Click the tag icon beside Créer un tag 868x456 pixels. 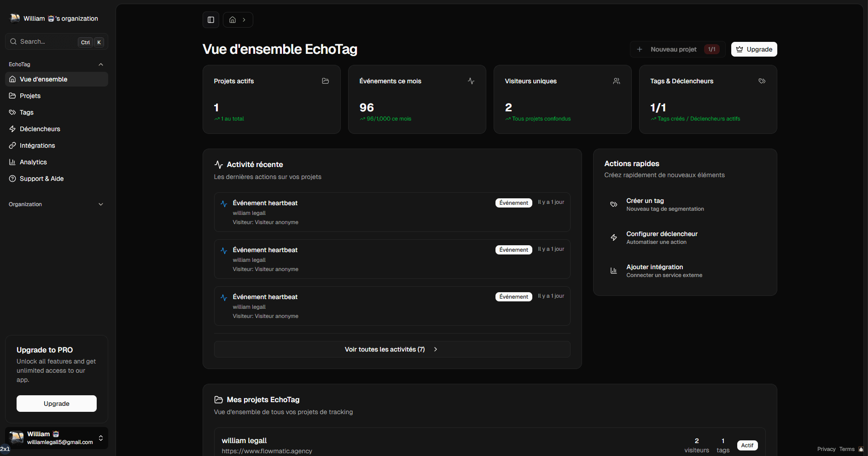pyautogui.click(x=613, y=204)
